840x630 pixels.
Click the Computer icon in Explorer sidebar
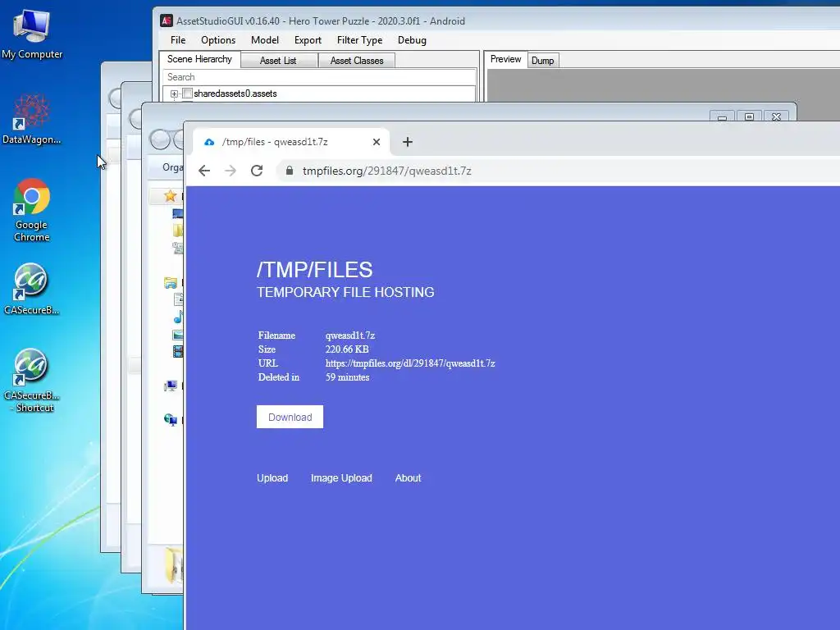[x=171, y=386]
